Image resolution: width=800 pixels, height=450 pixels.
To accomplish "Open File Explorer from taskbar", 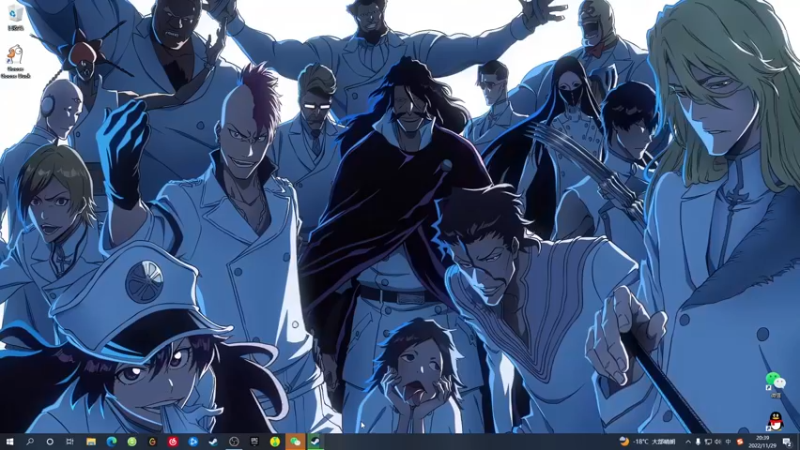I will pos(91,441).
